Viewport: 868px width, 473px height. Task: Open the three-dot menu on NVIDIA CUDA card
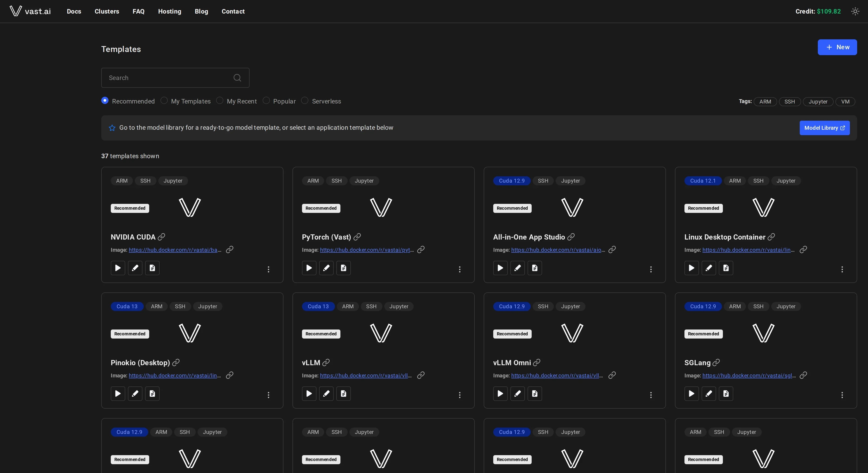[269, 269]
